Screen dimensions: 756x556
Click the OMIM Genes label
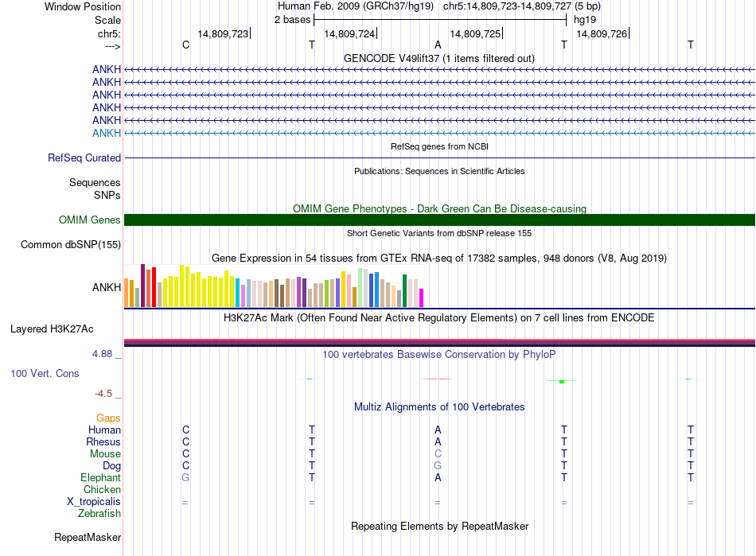(x=90, y=220)
